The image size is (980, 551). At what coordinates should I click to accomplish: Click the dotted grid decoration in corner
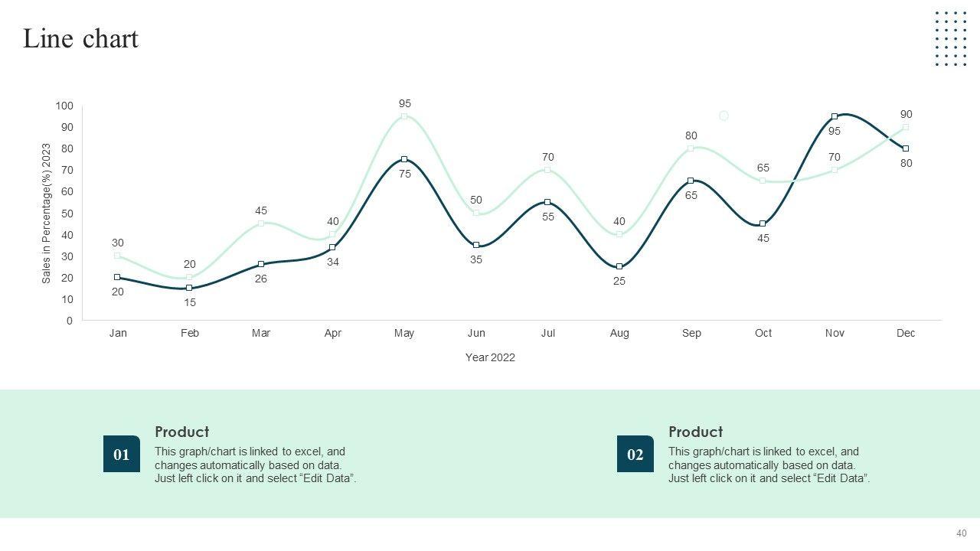click(950, 38)
